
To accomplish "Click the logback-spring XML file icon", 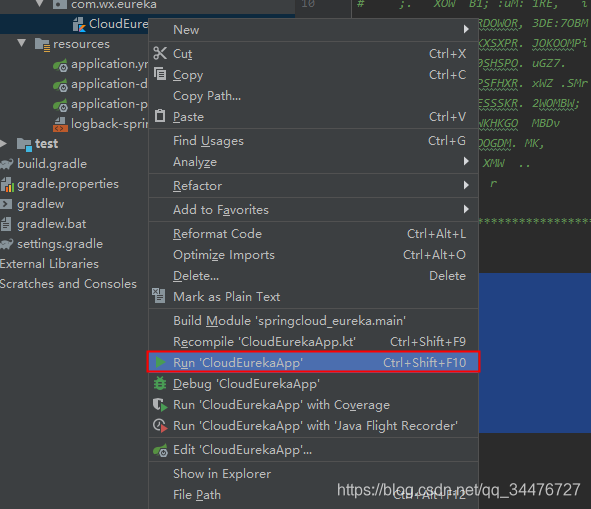I will click(x=60, y=124).
